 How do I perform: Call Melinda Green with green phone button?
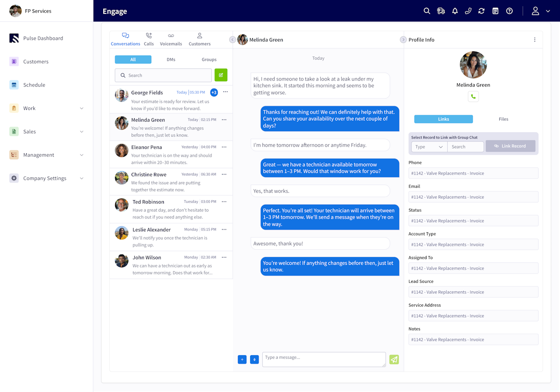473,97
